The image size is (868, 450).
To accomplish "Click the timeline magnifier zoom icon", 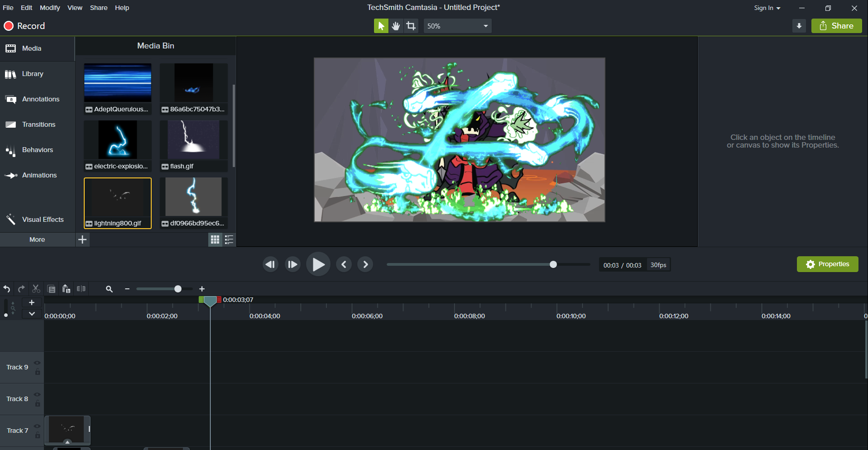I will point(109,289).
